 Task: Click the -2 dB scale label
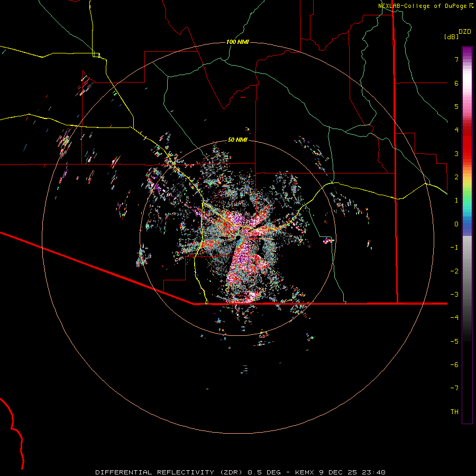point(454,271)
